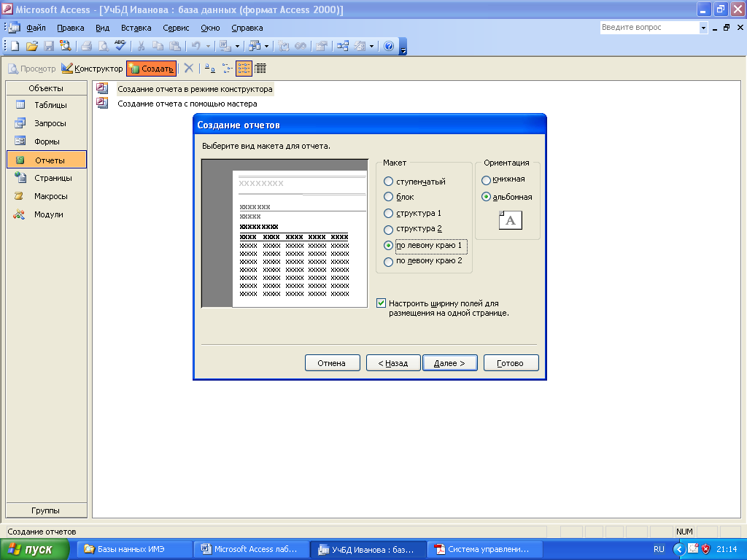Open the Вставка menu
Viewport: 747px width, 560px height.
click(136, 28)
